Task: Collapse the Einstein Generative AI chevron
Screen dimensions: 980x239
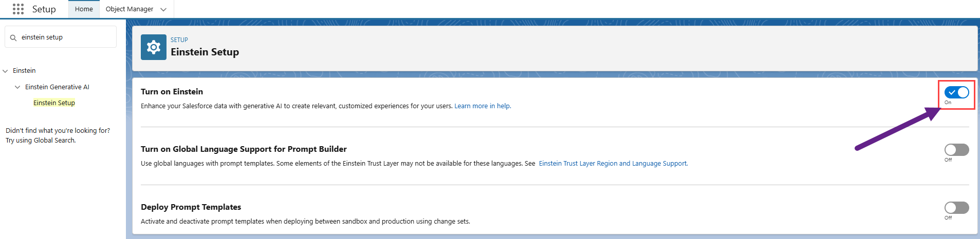Action: point(17,87)
